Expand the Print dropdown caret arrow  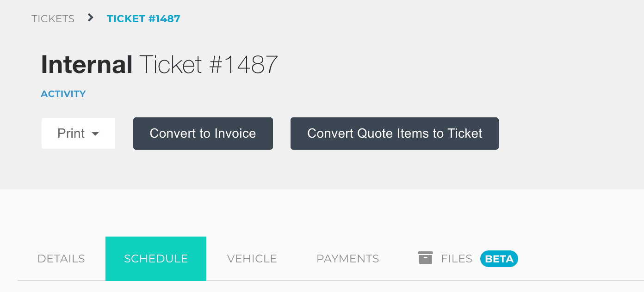click(95, 134)
